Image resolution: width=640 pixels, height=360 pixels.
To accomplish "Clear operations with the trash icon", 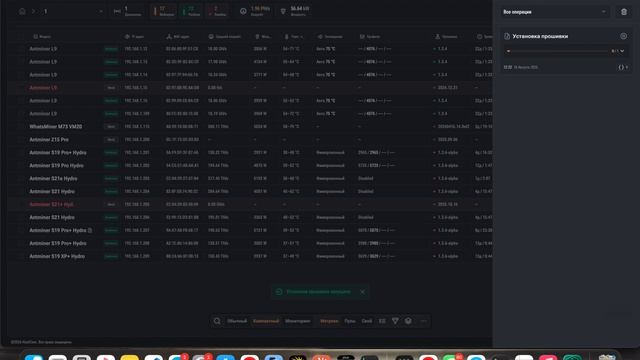I will click(x=624, y=12).
